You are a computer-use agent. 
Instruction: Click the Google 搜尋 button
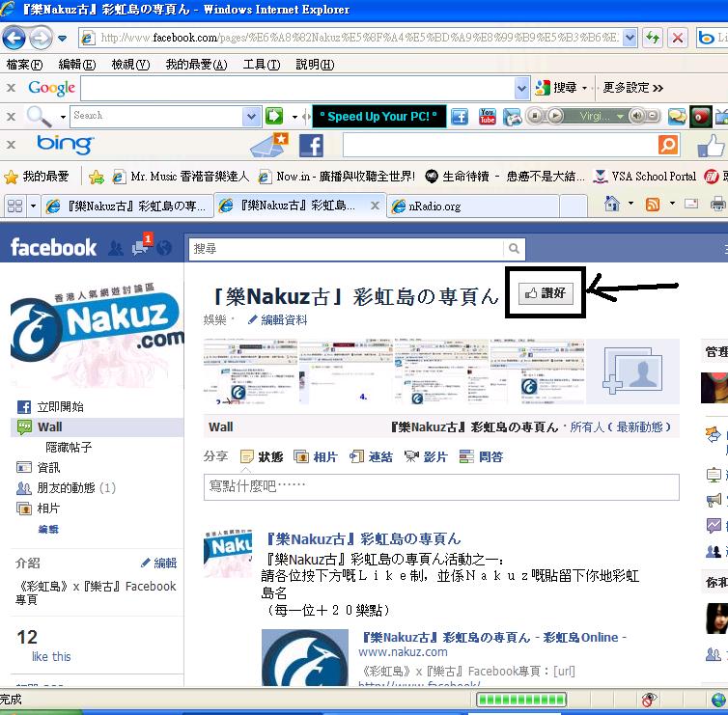(x=556, y=88)
